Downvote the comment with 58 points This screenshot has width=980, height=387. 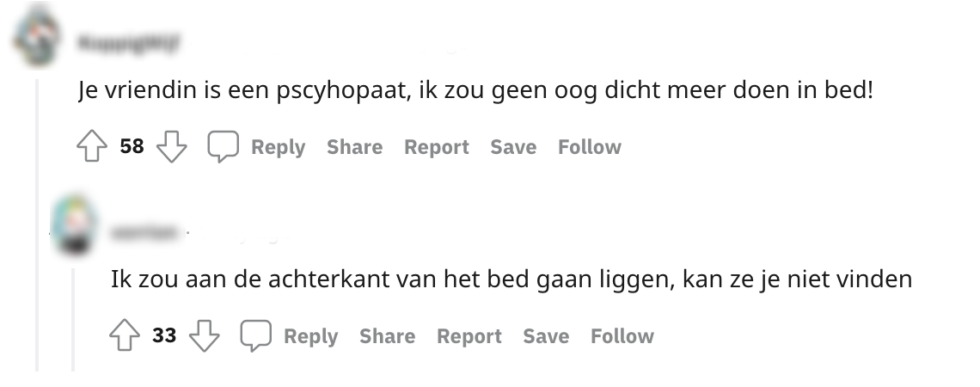pyautogui.click(x=172, y=147)
